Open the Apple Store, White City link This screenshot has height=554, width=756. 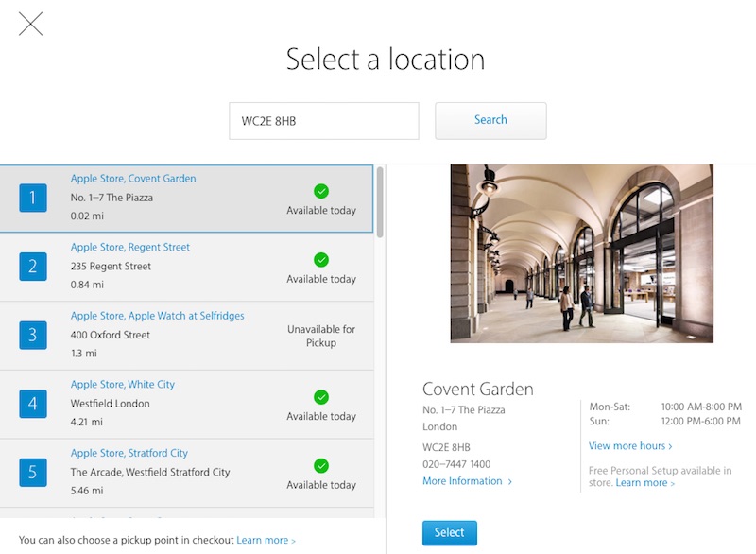click(123, 384)
